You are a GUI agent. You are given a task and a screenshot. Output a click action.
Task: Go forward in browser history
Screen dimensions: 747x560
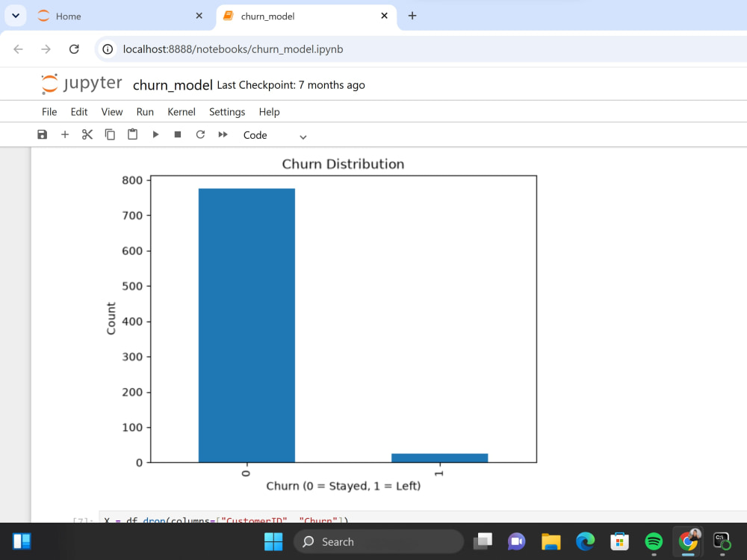pyautogui.click(x=46, y=49)
